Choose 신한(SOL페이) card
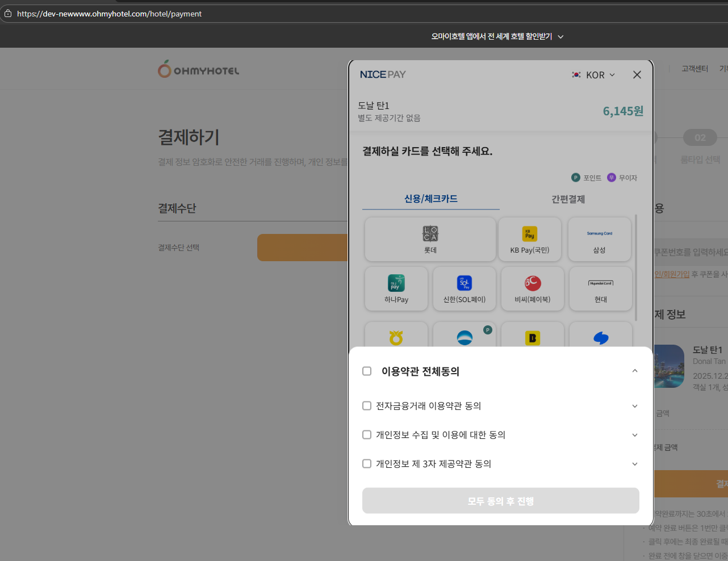 click(x=465, y=289)
